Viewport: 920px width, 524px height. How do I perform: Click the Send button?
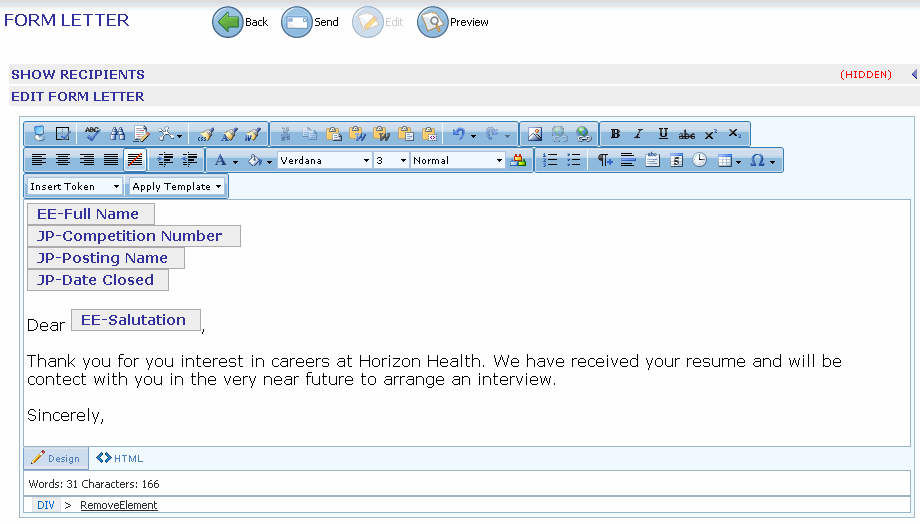(x=310, y=22)
